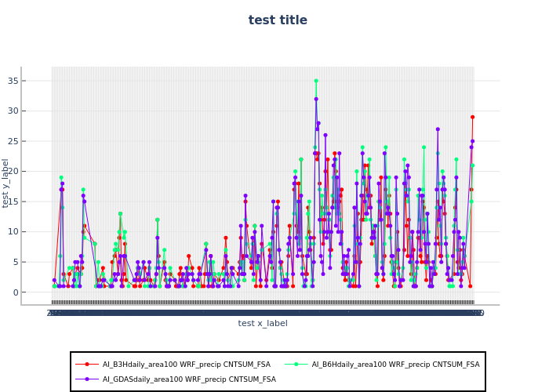
Task: Click the red line marker in legend
Action: point(86,364)
